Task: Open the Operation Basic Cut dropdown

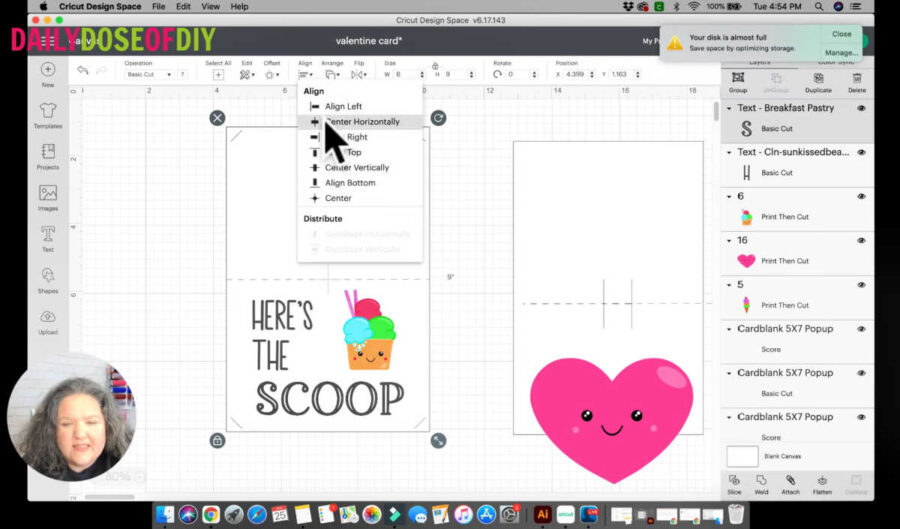Action: click(x=149, y=75)
